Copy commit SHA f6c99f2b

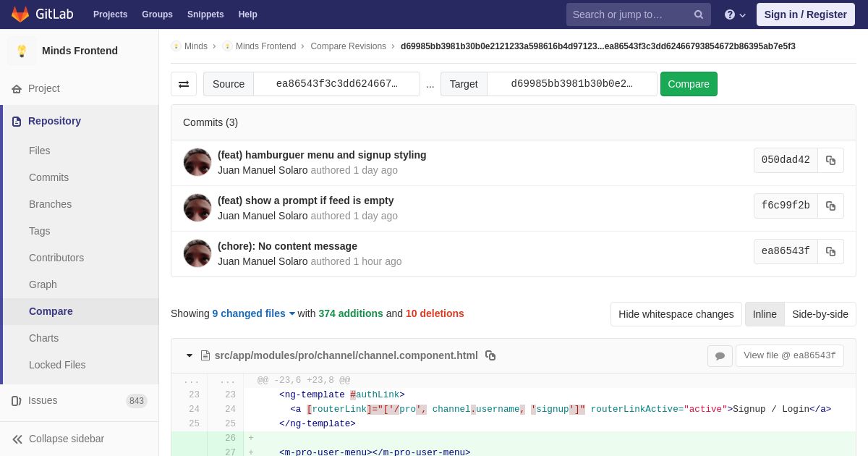click(x=830, y=206)
